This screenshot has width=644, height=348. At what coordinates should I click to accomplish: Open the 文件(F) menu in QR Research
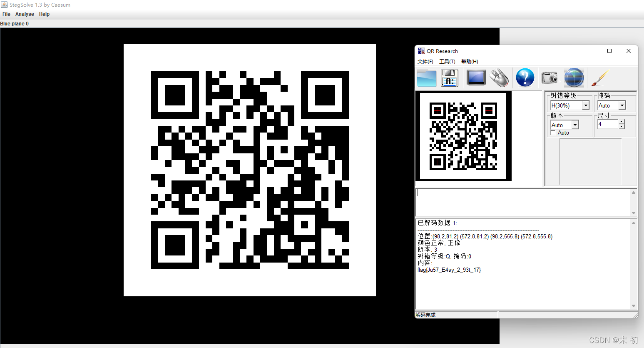click(x=425, y=62)
